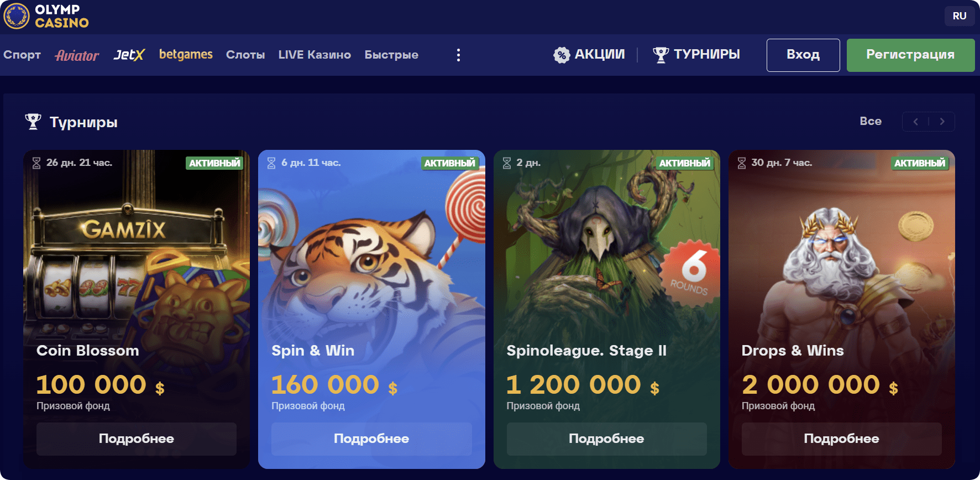This screenshot has width=980, height=480.
Task: Click the trophy icon beside ТУРНИРЫ
Action: point(661,55)
